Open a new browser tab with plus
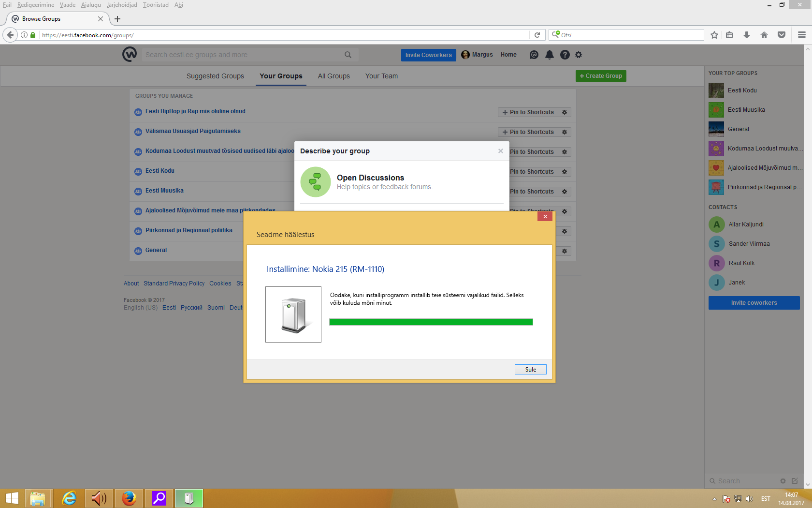 click(117, 19)
